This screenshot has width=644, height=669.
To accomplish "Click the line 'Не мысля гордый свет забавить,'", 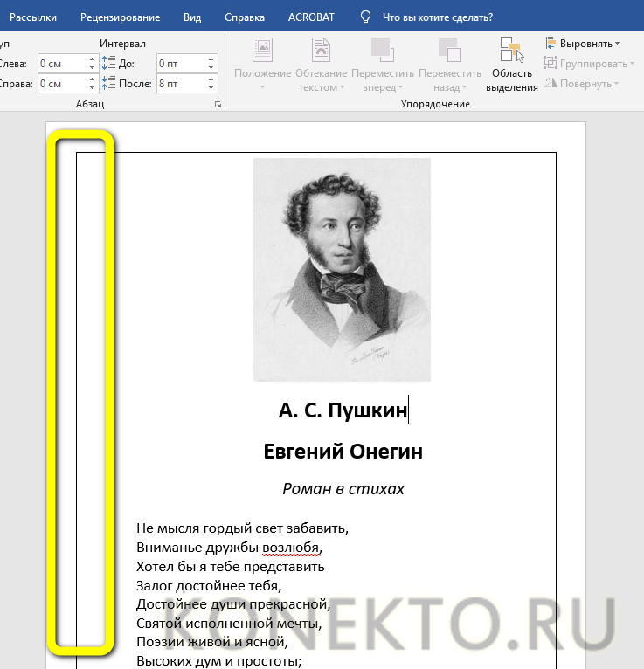I will tap(242, 528).
